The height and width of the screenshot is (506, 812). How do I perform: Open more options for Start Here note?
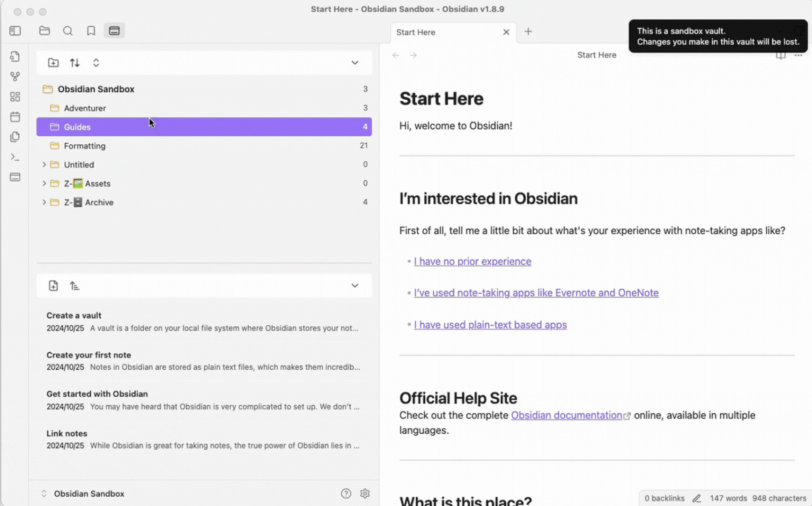[x=798, y=55]
